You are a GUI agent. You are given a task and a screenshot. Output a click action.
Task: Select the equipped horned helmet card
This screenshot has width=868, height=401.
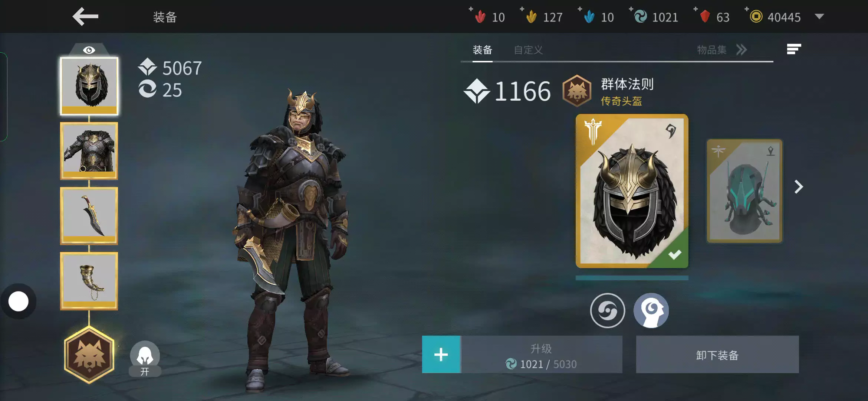point(632,191)
